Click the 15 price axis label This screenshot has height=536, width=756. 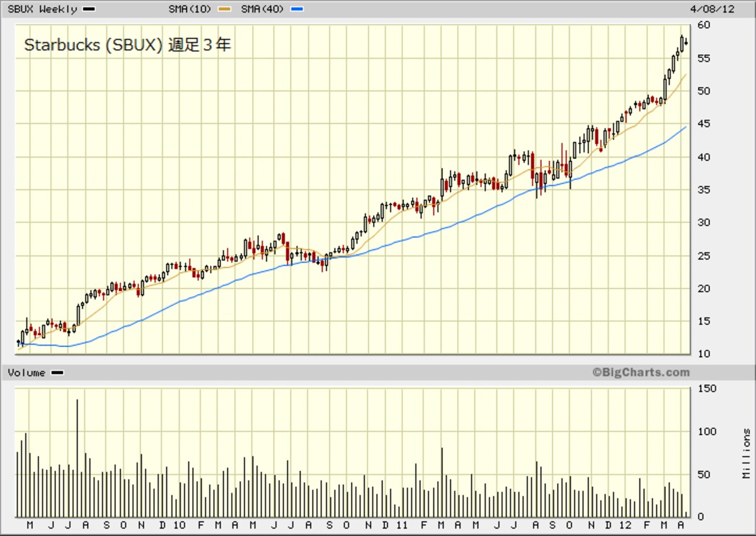[x=704, y=321]
